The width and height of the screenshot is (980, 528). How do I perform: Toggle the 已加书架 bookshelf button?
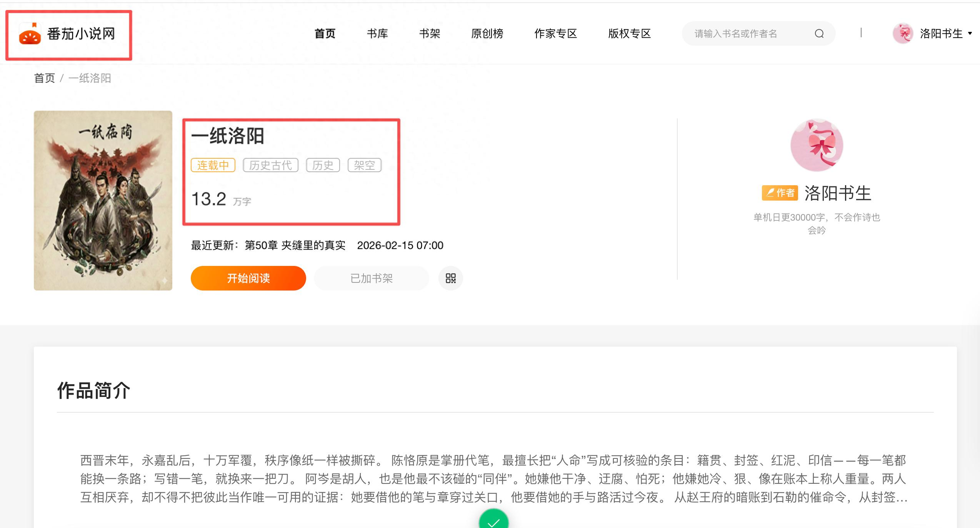(x=371, y=278)
